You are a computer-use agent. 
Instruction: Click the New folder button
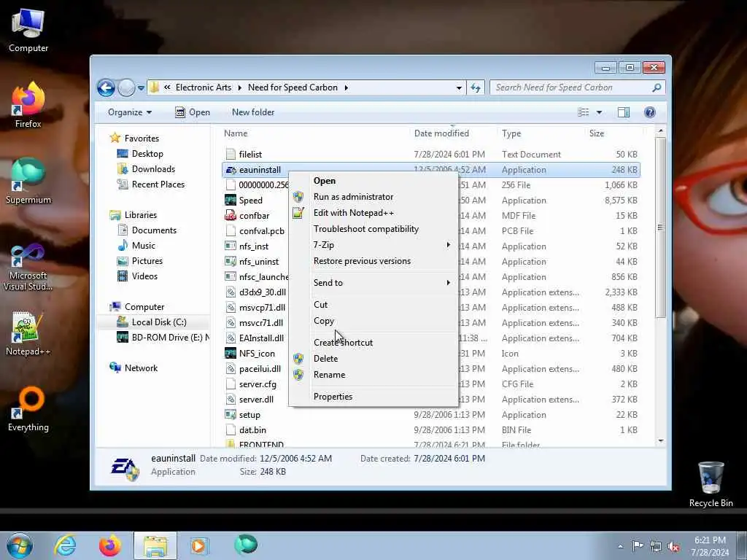(253, 112)
